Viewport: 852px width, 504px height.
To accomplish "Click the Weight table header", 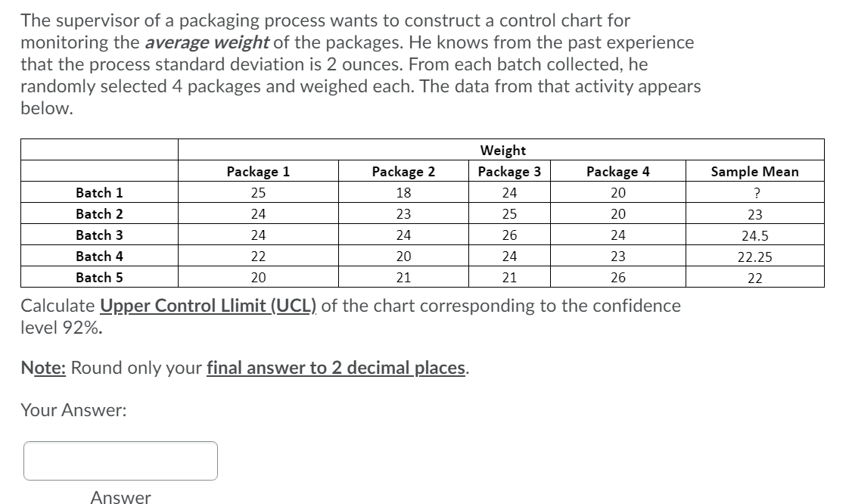I will [502, 150].
